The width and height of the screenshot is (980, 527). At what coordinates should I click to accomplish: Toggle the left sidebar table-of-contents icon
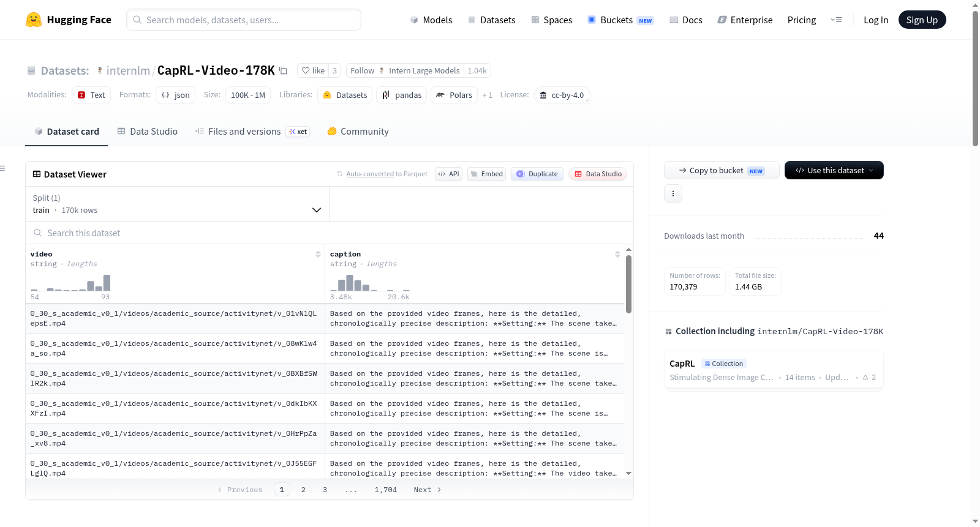click(3, 168)
